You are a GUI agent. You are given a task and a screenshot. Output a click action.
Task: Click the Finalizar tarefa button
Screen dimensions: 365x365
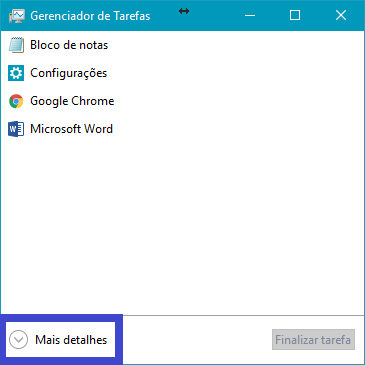[x=313, y=340]
